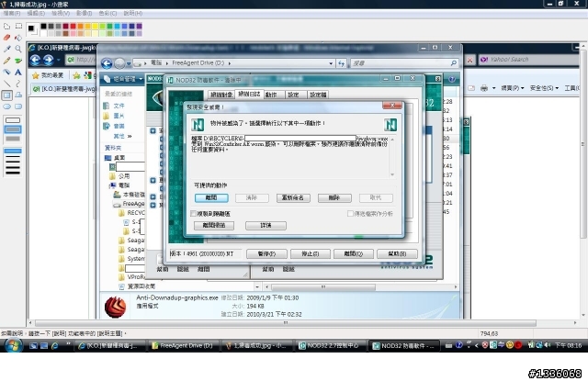Click the highlighted first action button in the threat dialog
Image resolution: width=588 pixels, height=381 pixels.
[x=211, y=197]
